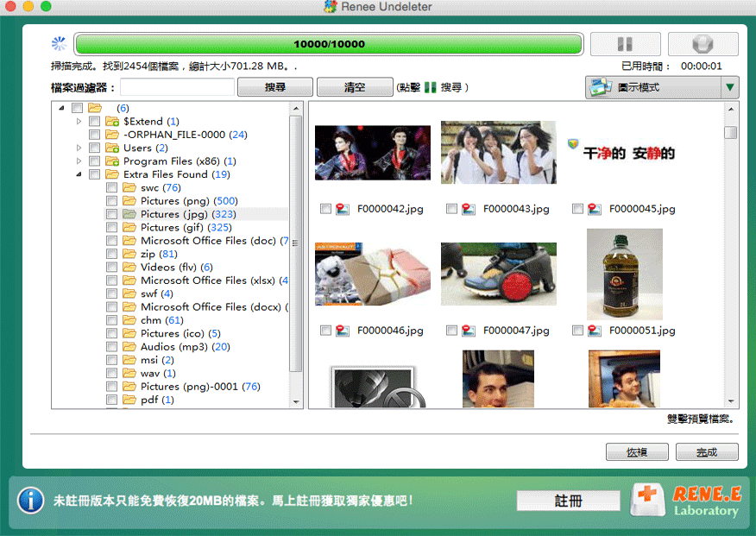This screenshot has height=536, width=756.
Task: Check the Videos (flv) folder checkbox
Action: pos(112,267)
